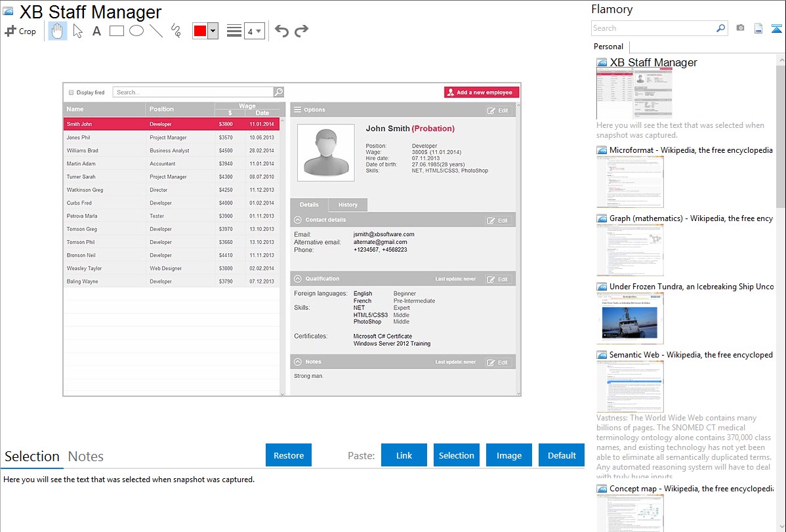The width and height of the screenshot is (786, 532).
Task: Open the Details tab
Action: pyautogui.click(x=309, y=205)
